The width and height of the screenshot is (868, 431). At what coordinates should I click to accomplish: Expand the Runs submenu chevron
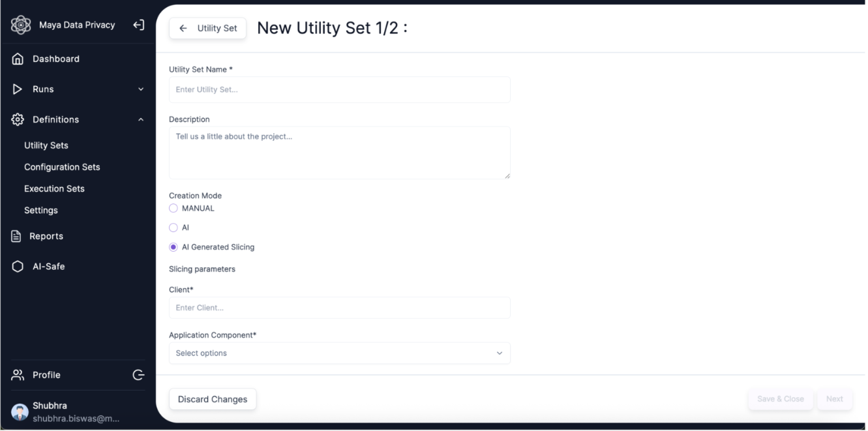141,89
